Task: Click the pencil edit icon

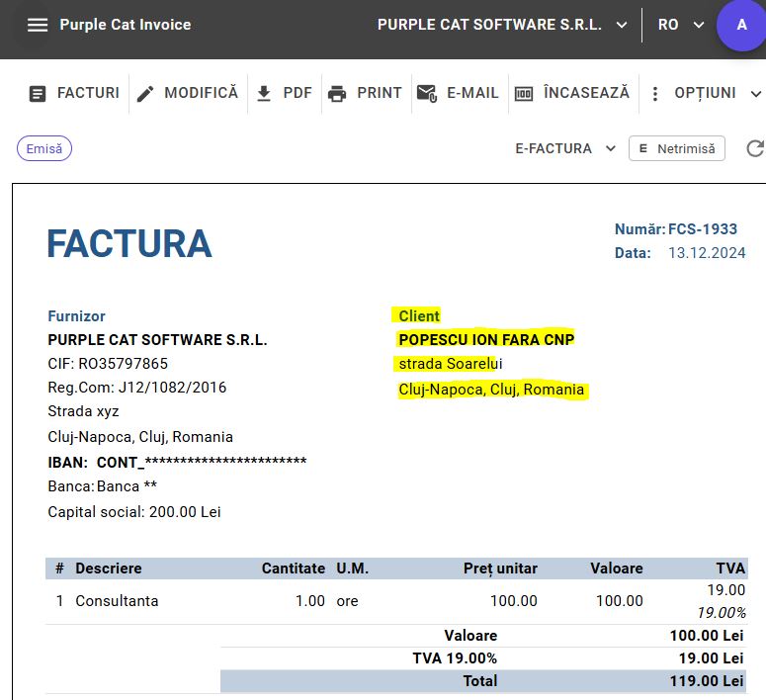Action: (x=145, y=93)
